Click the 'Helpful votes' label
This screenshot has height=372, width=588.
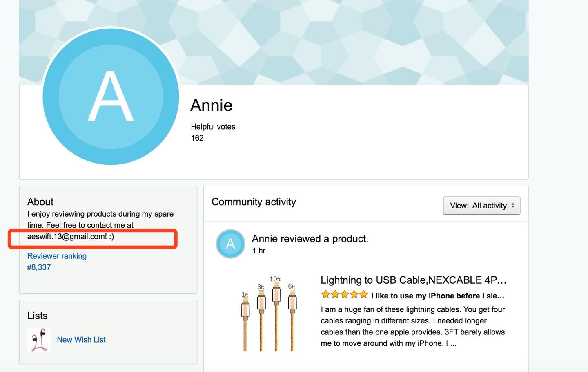pos(213,127)
